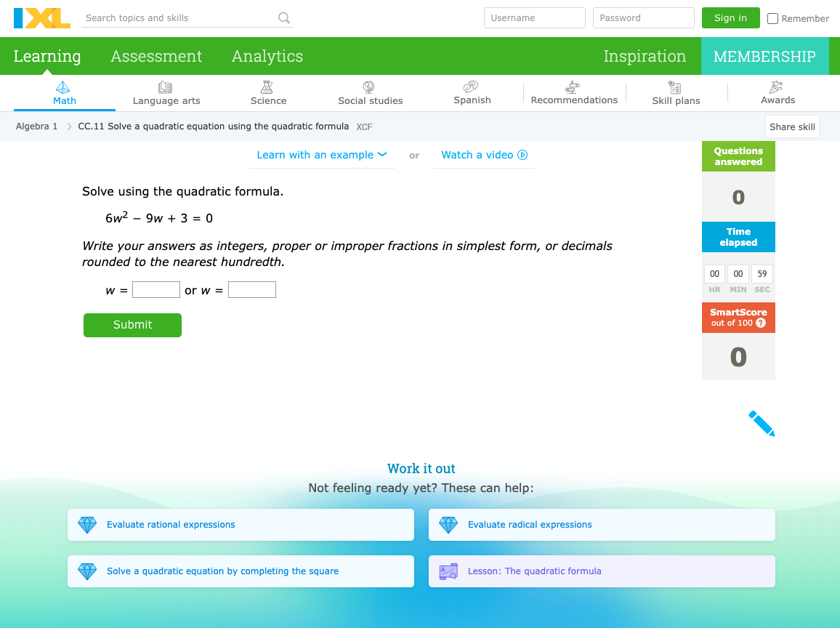Viewport: 840px width, 628px height.
Task: Select the Science flask icon
Action: (268, 87)
